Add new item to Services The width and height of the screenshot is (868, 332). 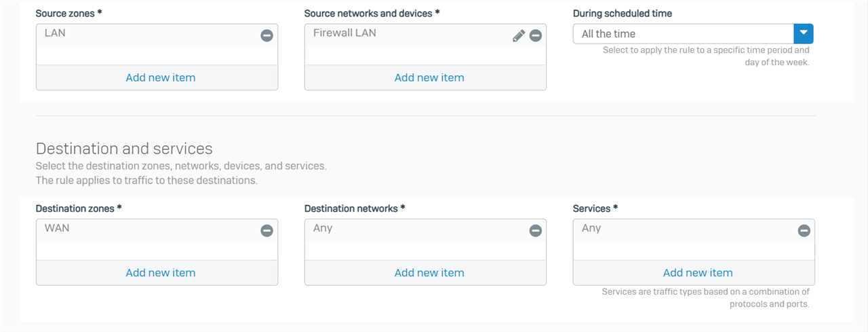tap(698, 273)
